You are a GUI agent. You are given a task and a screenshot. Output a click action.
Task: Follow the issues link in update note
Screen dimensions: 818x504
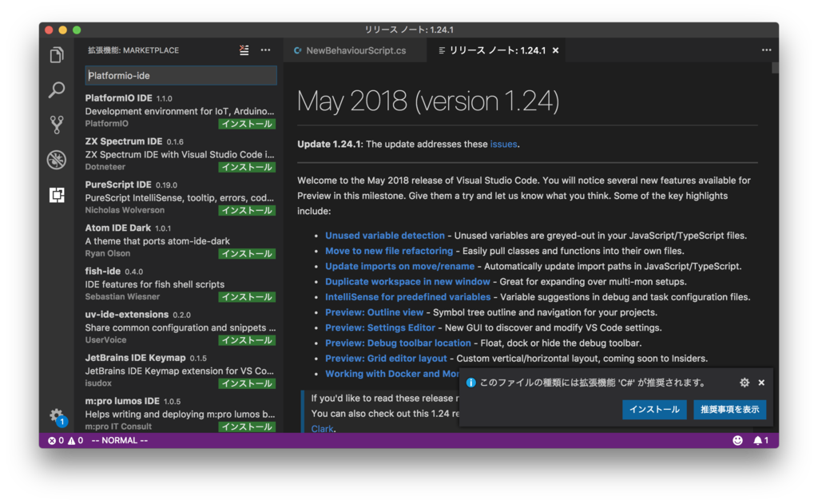pyautogui.click(x=503, y=144)
